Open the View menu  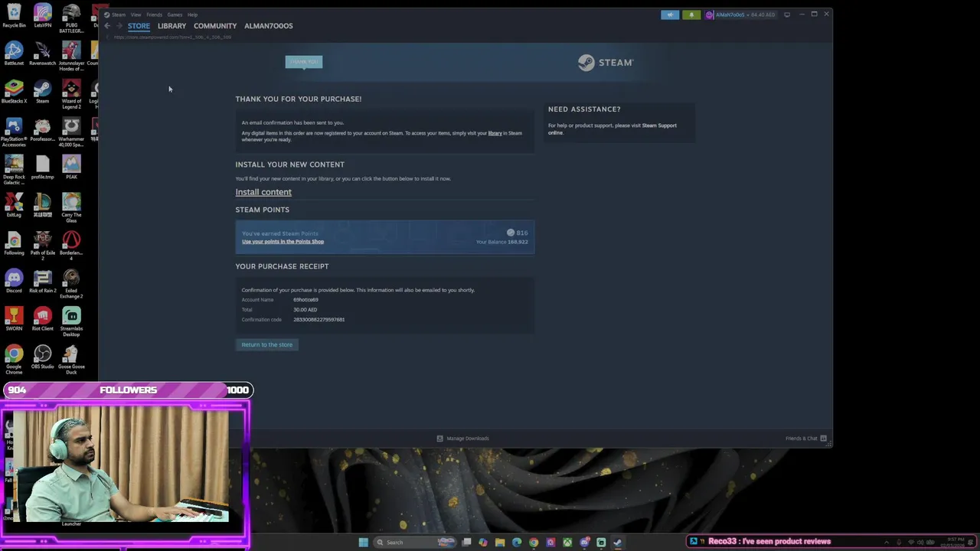(x=136, y=15)
